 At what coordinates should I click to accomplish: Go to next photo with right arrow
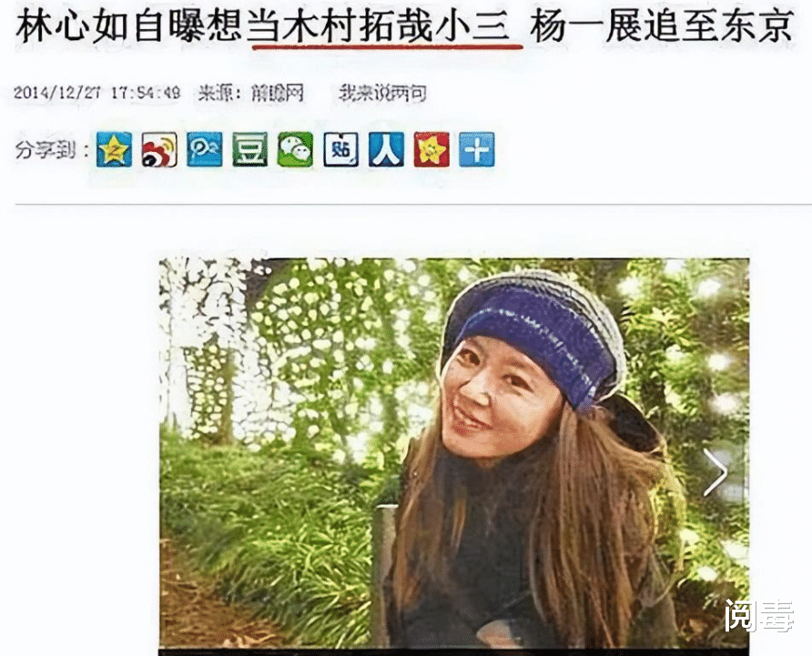[x=716, y=472]
